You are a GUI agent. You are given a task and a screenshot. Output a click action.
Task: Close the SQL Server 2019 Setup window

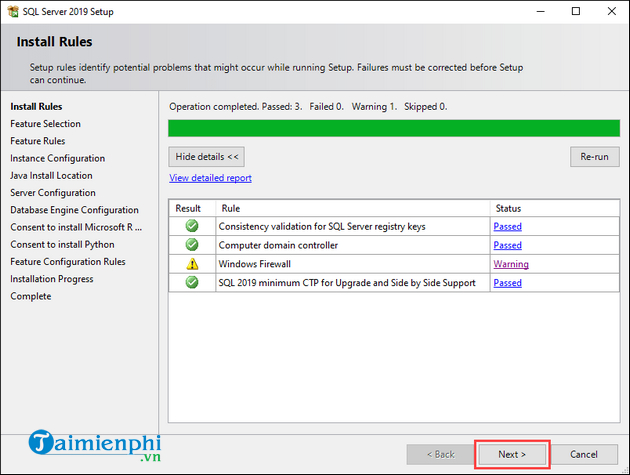click(x=612, y=11)
